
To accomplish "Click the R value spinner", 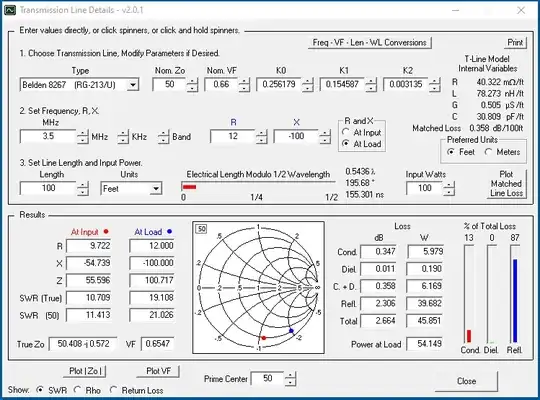I will pos(262,137).
